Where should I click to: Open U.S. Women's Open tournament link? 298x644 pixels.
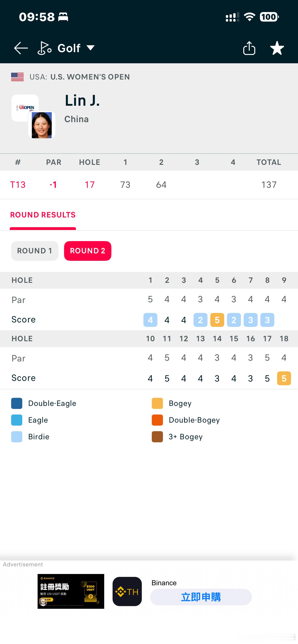[90, 77]
